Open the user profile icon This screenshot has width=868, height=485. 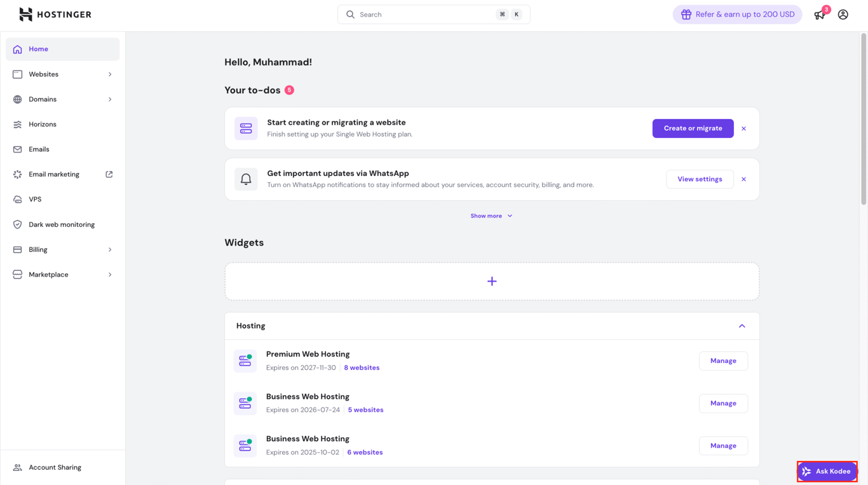click(843, 15)
